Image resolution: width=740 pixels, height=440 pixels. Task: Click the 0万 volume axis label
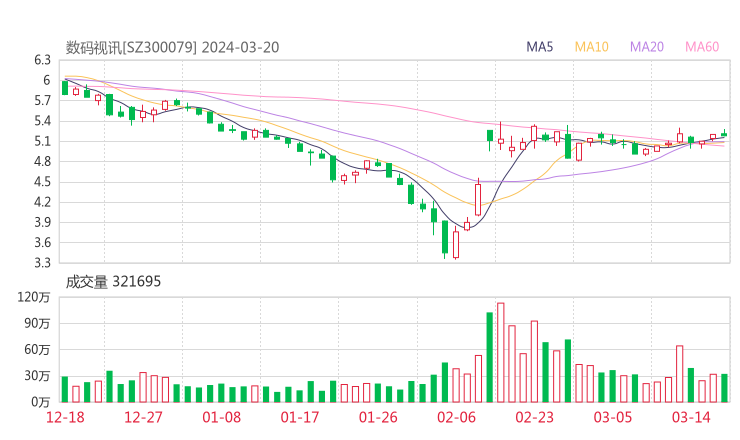[x=41, y=402]
